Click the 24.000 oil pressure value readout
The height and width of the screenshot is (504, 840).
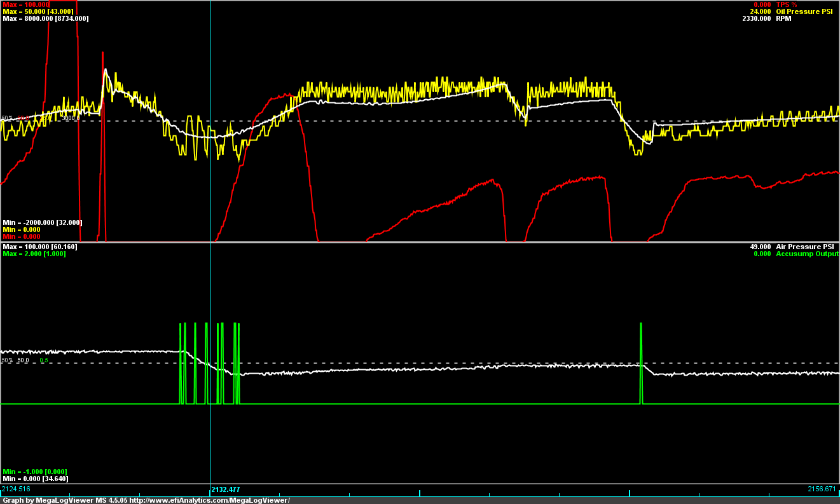pos(761,11)
